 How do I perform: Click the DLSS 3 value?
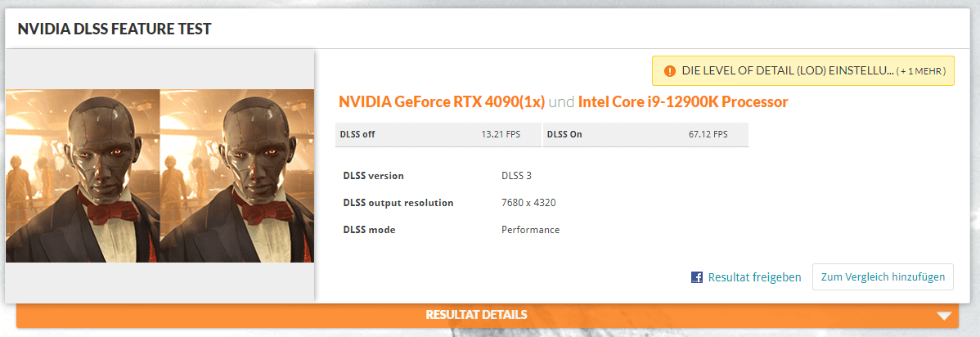click(516, 176)
